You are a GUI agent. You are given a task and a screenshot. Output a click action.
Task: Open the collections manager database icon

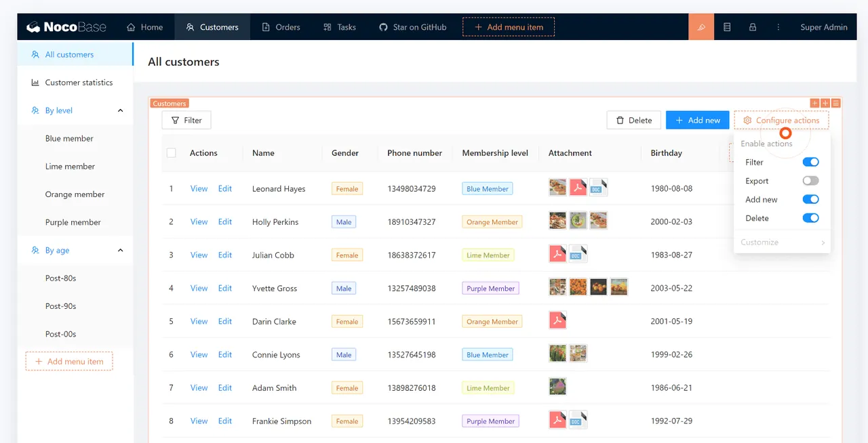[x=727, y=27]
